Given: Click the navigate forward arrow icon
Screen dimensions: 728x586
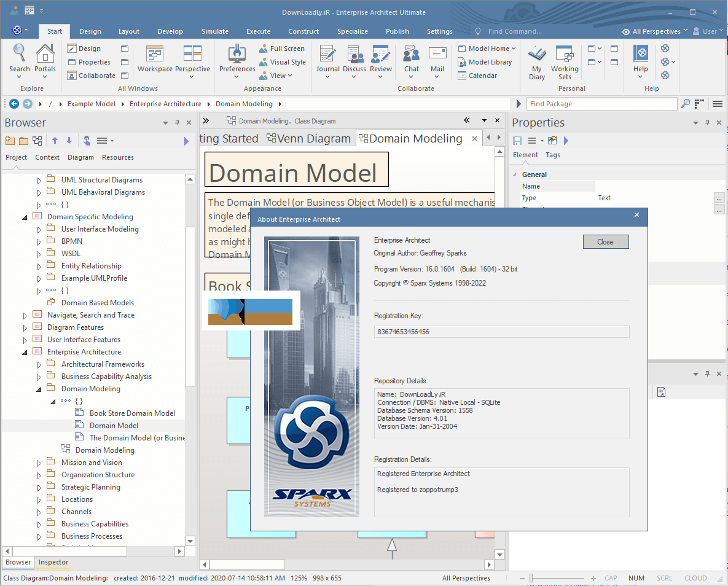Looking at the screenshot, I should click(28, 104).
